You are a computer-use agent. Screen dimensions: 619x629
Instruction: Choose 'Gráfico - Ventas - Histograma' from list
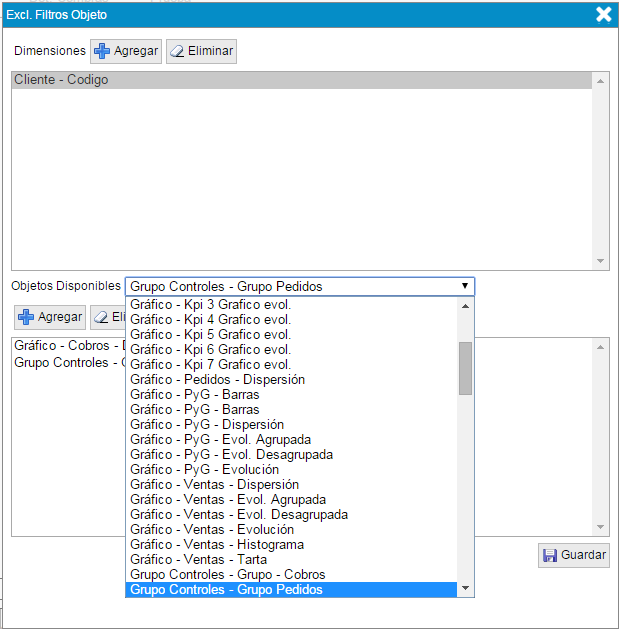tap(217, 545)
